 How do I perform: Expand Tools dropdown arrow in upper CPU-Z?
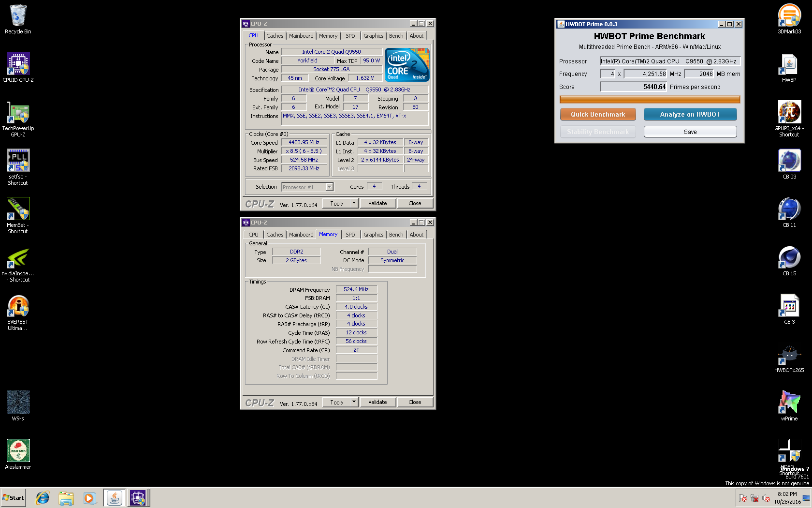pos(354,203)
